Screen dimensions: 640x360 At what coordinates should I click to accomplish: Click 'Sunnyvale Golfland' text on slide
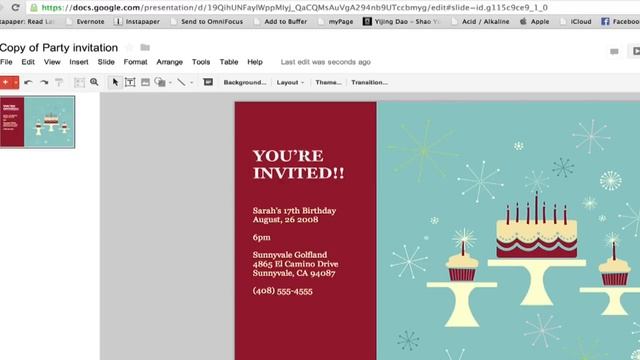point(290,255)
